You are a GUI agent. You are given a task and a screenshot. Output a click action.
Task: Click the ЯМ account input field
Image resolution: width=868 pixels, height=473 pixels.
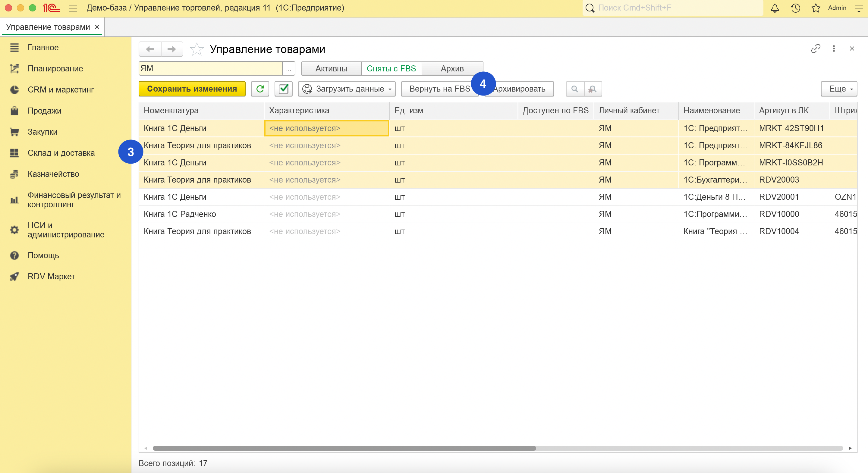(210, 68)
